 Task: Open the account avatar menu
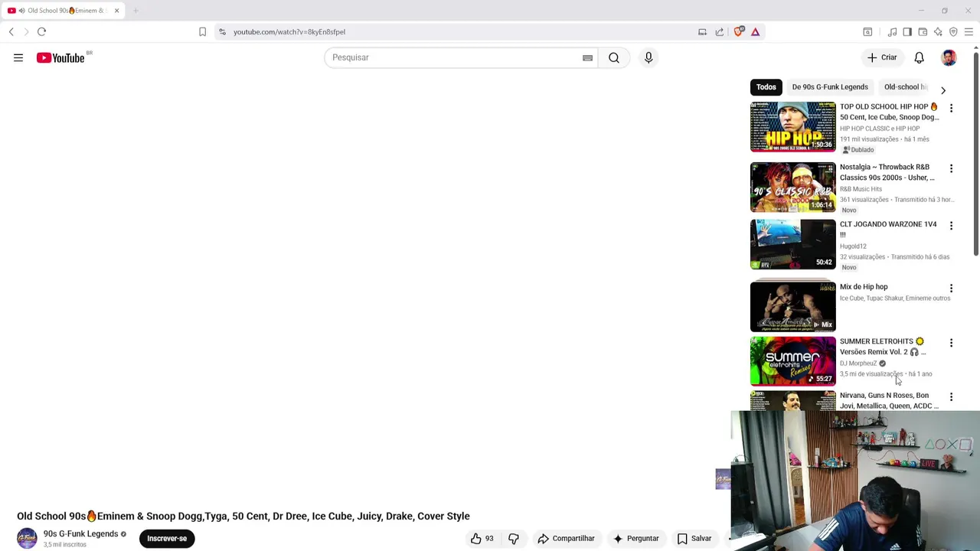pos(949,57)
